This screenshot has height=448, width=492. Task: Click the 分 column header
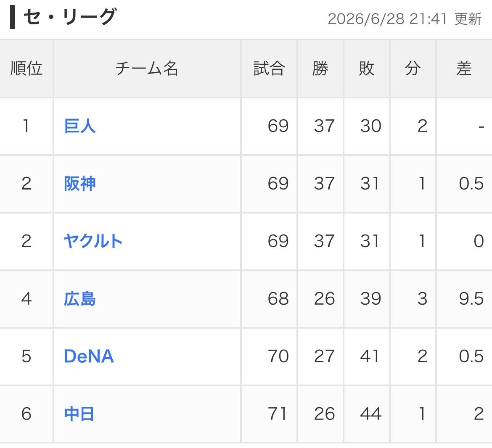pyautogui.click(x=413, y=69)
